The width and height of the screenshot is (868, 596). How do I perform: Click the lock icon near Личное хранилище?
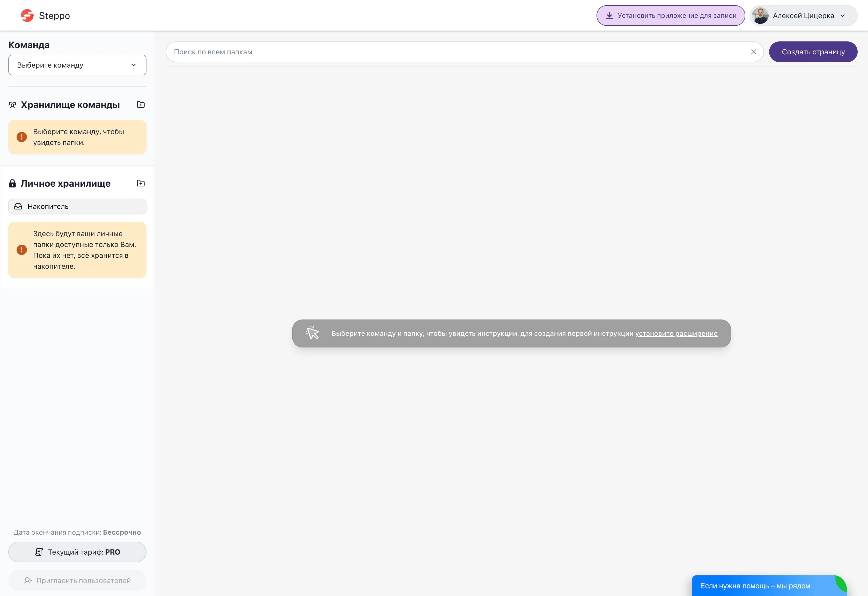(12, 183)
